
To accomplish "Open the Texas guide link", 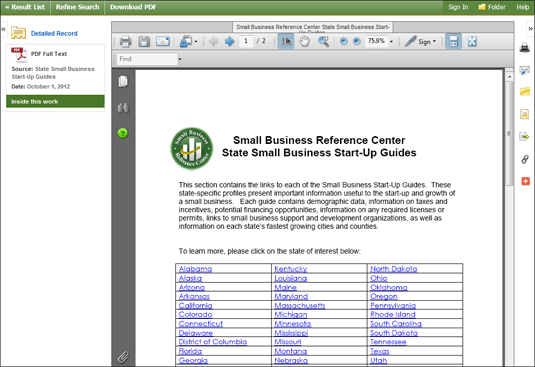I will coord(380,351).
